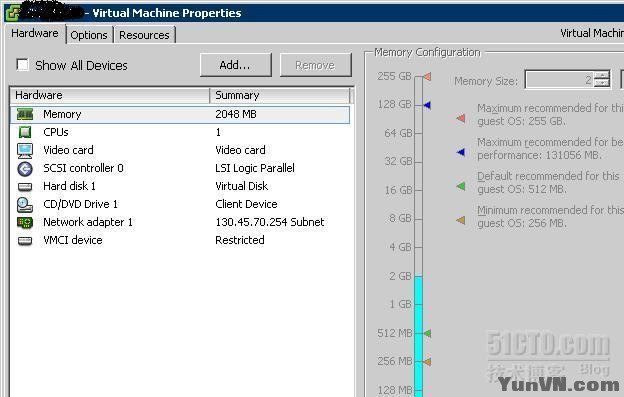Viewport: 624px width, 397px height.
Task: Click blue performance marker at 128 GB
Action: 427,105
